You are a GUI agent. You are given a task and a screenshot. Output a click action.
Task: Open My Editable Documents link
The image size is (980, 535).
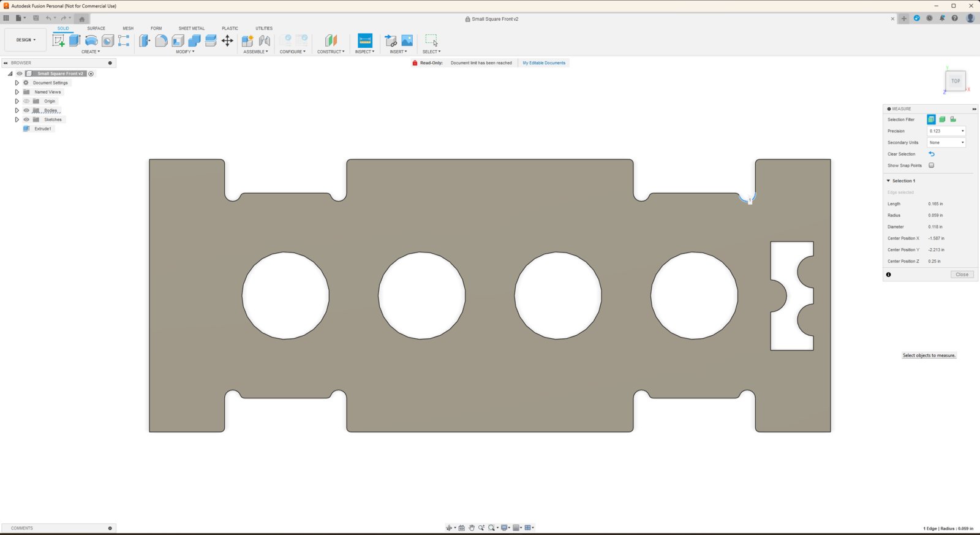point(544,63)
